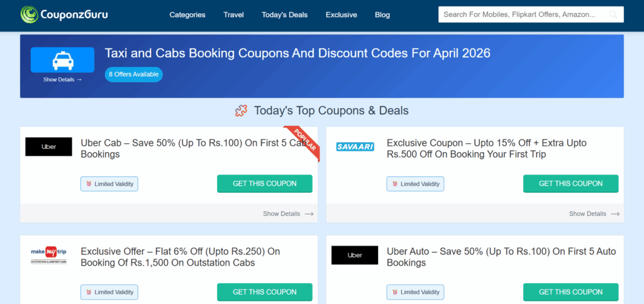Click the search magnifier icon
The image size is (644, 304).
click(613, 14)
